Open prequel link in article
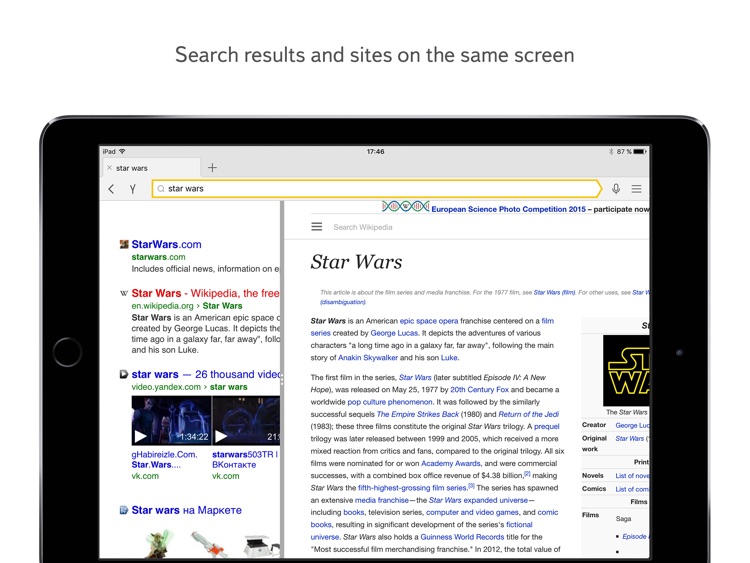Viewport: 750px width, 563px height. pyautogui.click(x=546, y=427)
